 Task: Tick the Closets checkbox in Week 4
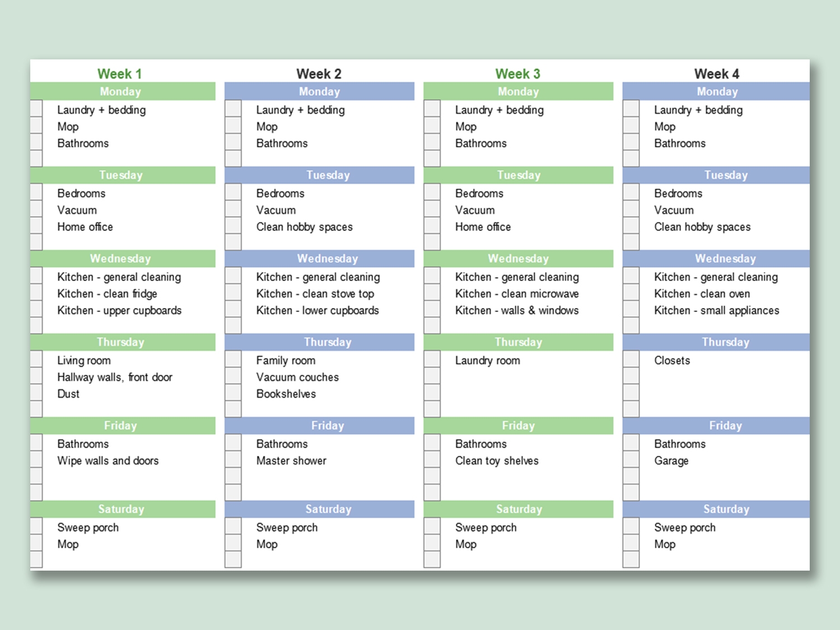631,360
